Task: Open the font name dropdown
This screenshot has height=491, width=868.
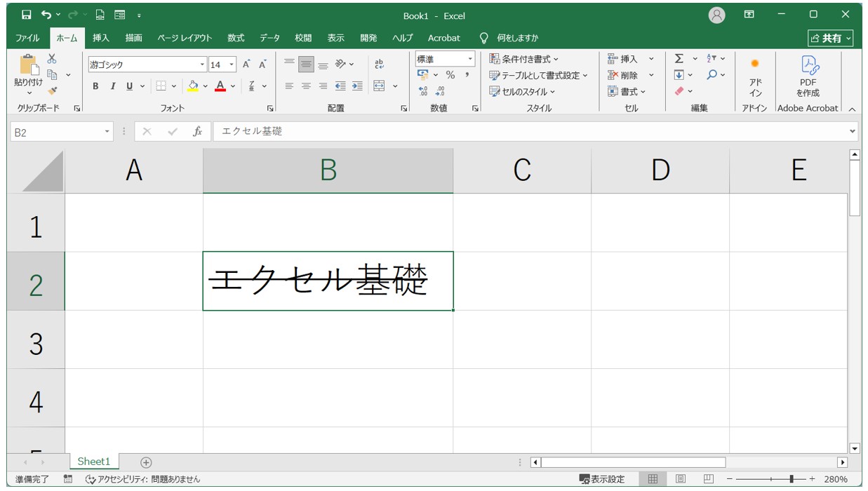Action: click(203, 65)
